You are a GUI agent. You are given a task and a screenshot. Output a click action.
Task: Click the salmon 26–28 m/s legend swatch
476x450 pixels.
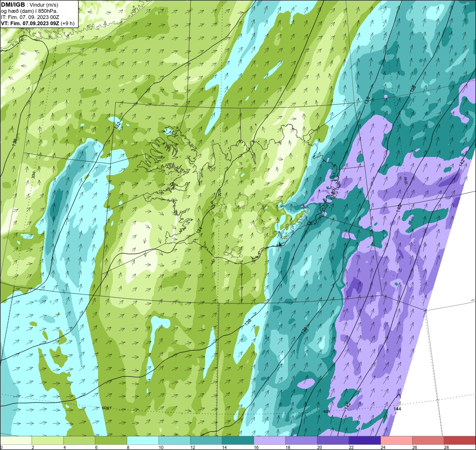pyautogui.click(x=428, y=440)
